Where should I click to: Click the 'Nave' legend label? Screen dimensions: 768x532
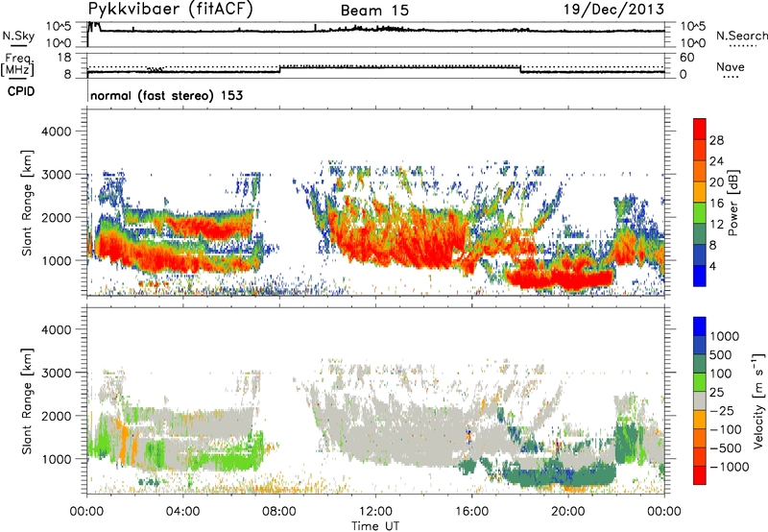tap(731, 66)
